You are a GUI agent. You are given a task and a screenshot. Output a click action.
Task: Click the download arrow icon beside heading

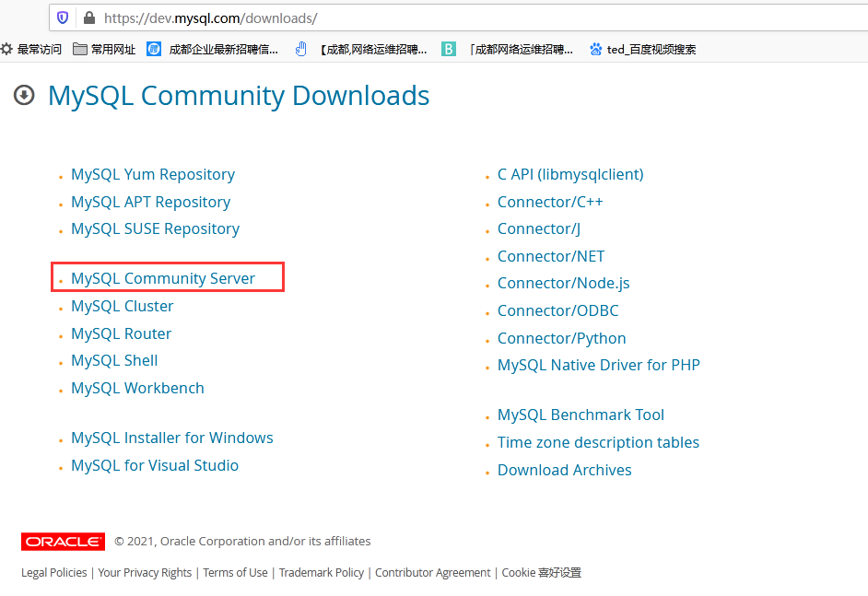(24, 95)
